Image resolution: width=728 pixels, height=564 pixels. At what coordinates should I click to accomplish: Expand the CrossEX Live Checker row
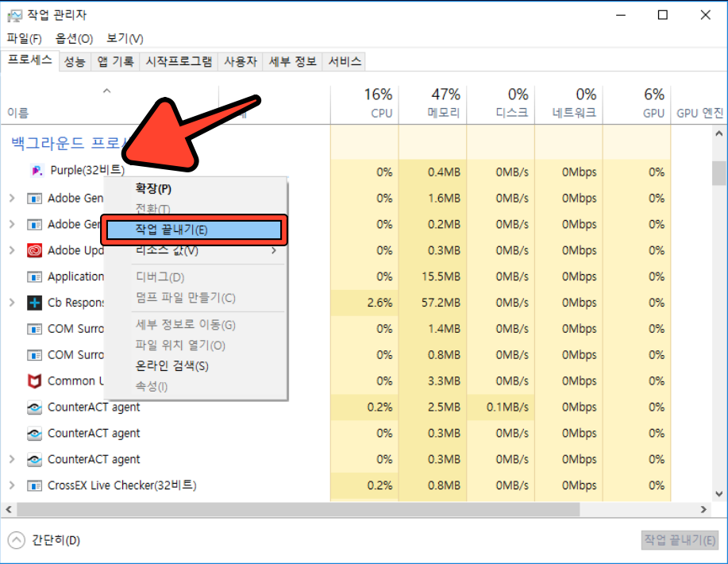click(x=12, y=485)
